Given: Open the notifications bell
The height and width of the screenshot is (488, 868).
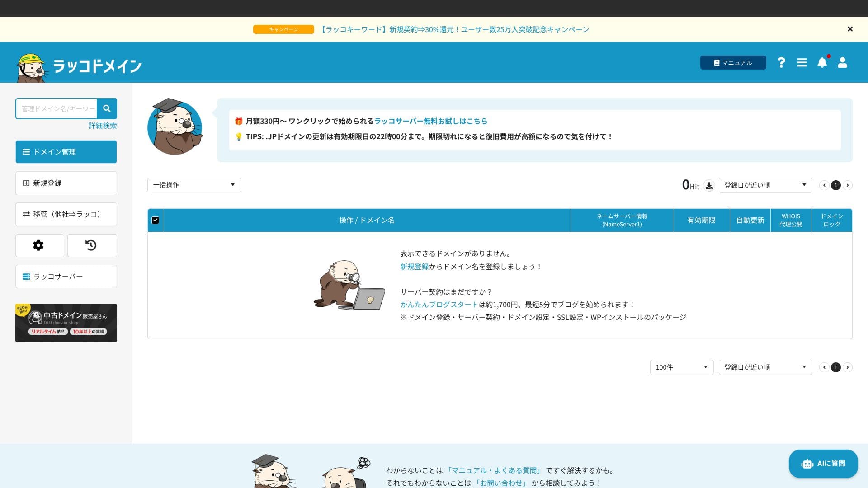Looking at the screenshot, I should (822, 62).
